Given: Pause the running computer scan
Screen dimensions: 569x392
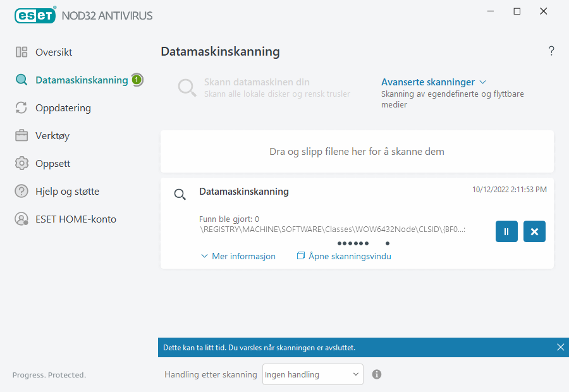Looking at the screenshot, I should [506, 231].
